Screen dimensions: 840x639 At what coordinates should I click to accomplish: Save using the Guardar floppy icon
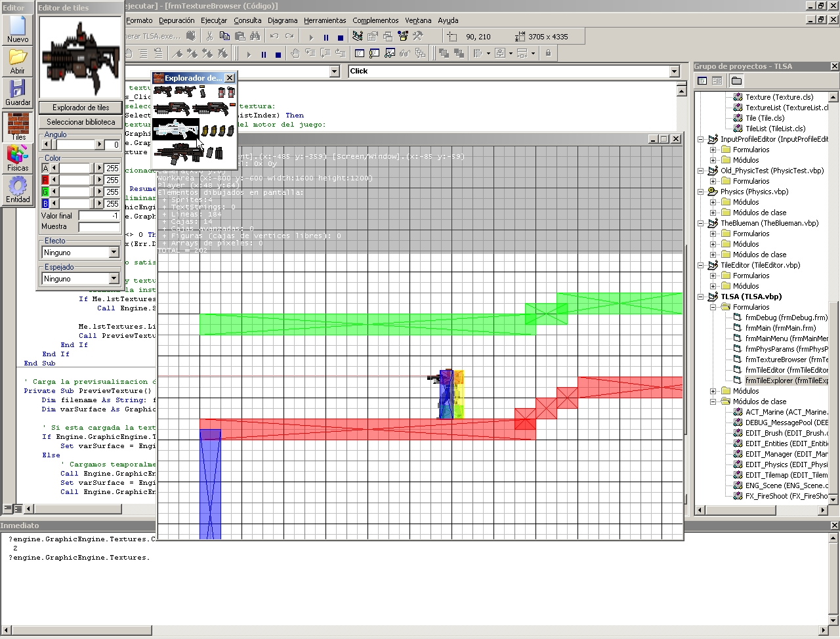pyautogui.click(x=18, y=93)
